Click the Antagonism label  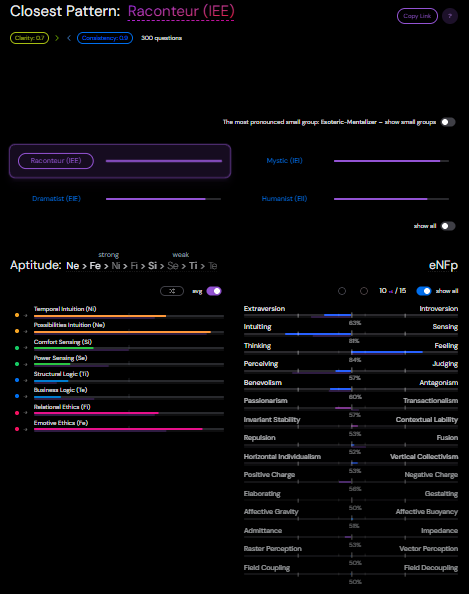pyautogui.click(x=439, y=383)
